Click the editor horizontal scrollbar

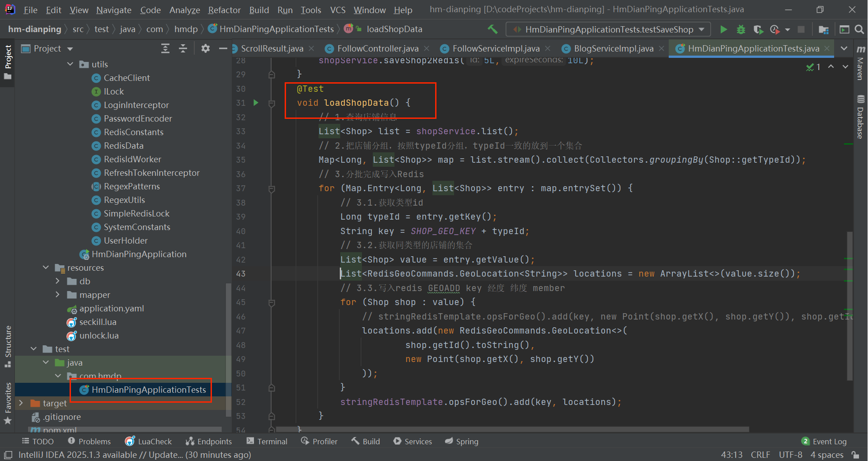click(x=512, y=429)
